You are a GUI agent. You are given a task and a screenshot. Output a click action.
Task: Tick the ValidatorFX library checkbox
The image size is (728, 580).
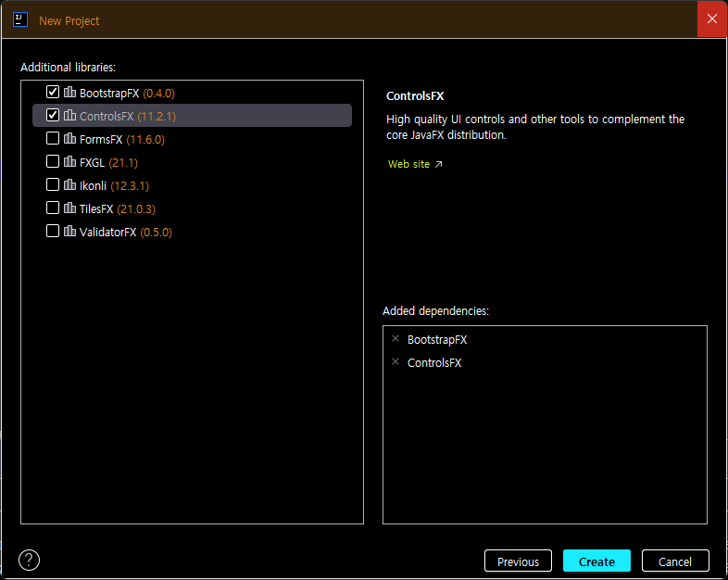pyautogui.click(x=53, y=231)
